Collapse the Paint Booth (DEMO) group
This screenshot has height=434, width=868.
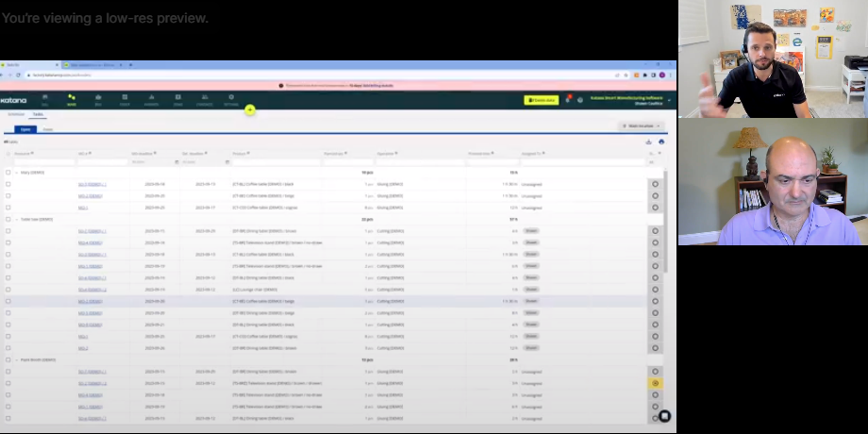[x=17, y=359]
